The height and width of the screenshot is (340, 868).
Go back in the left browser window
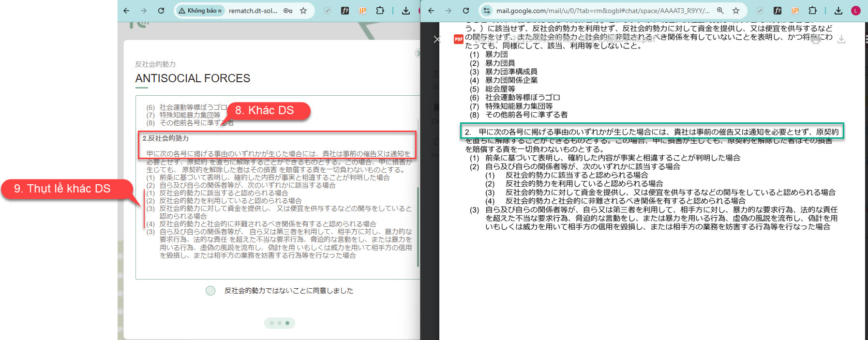pos(126,11)
